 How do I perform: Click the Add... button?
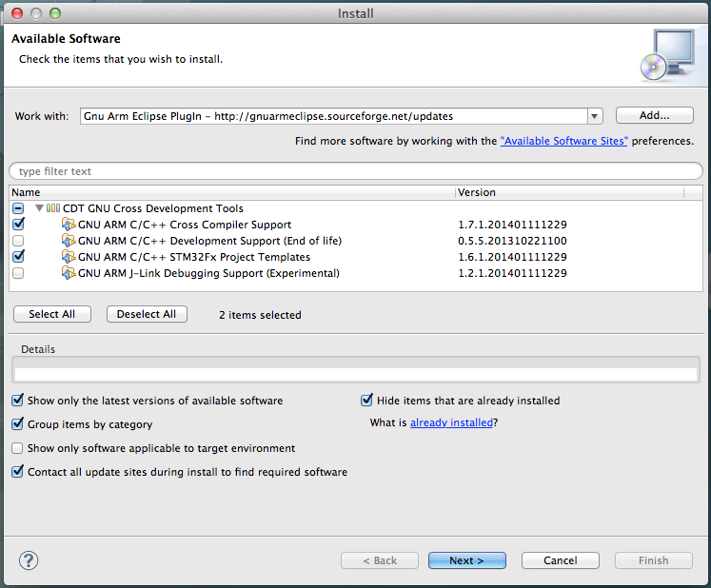(654, 115)
